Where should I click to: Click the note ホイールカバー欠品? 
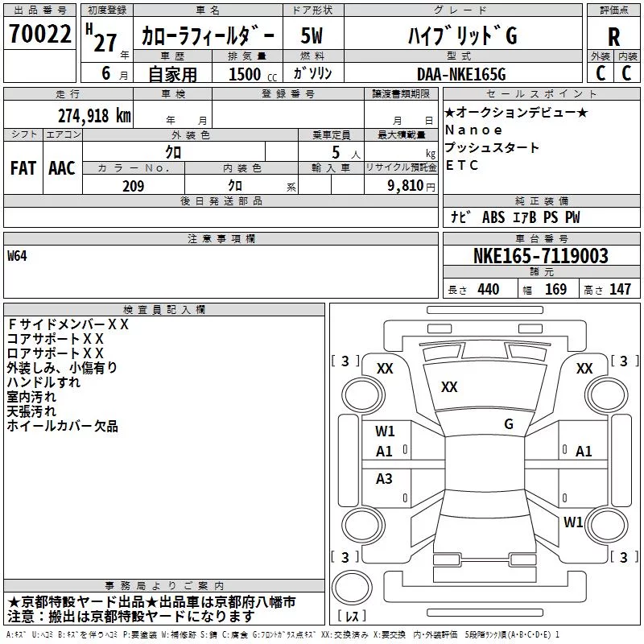tap(63, 426)
